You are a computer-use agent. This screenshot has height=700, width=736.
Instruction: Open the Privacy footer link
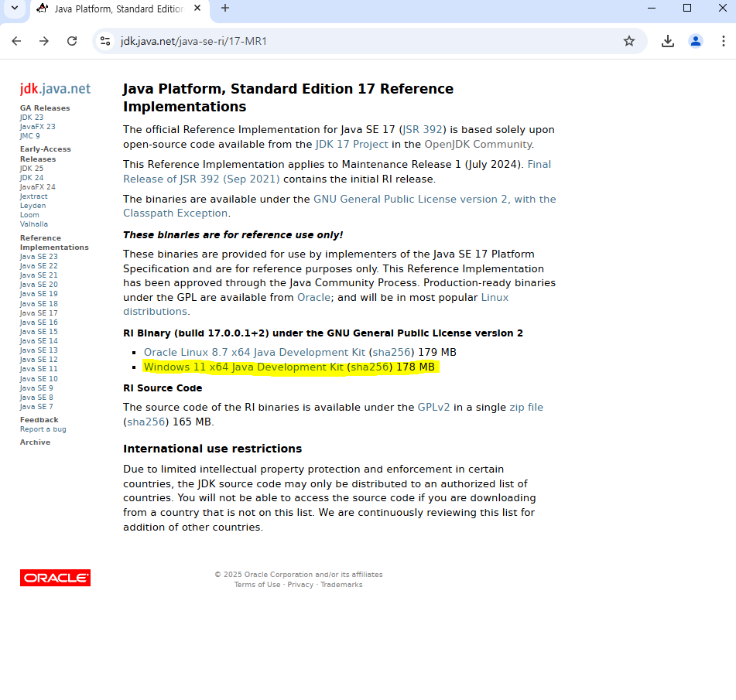[x=300, y=585]
